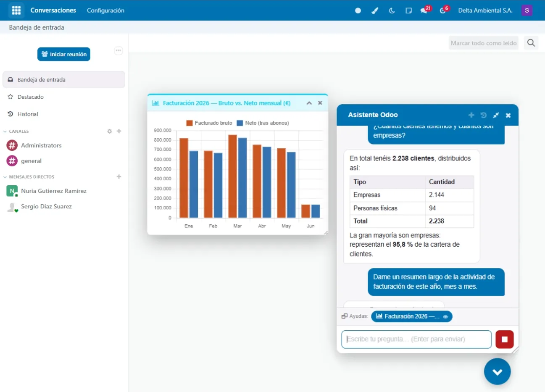Click the Tipo column header

point(387,182)
